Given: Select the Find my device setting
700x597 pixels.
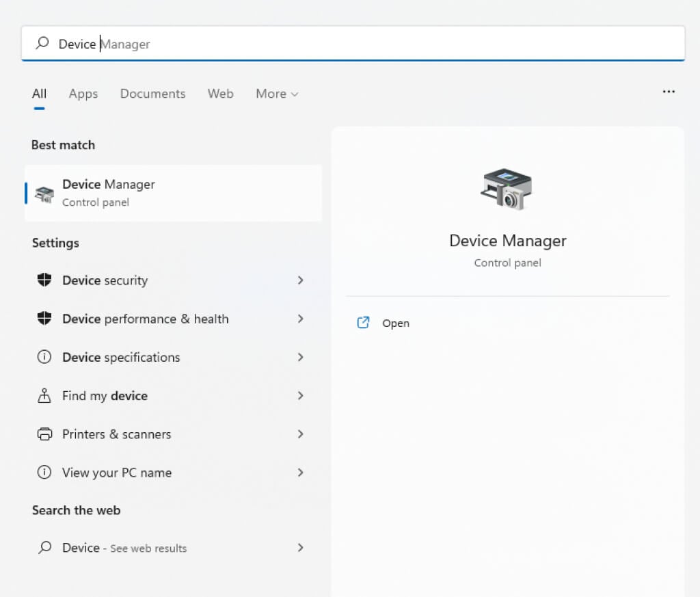Looking at the screenshot, I should click(x=105, y=396).
